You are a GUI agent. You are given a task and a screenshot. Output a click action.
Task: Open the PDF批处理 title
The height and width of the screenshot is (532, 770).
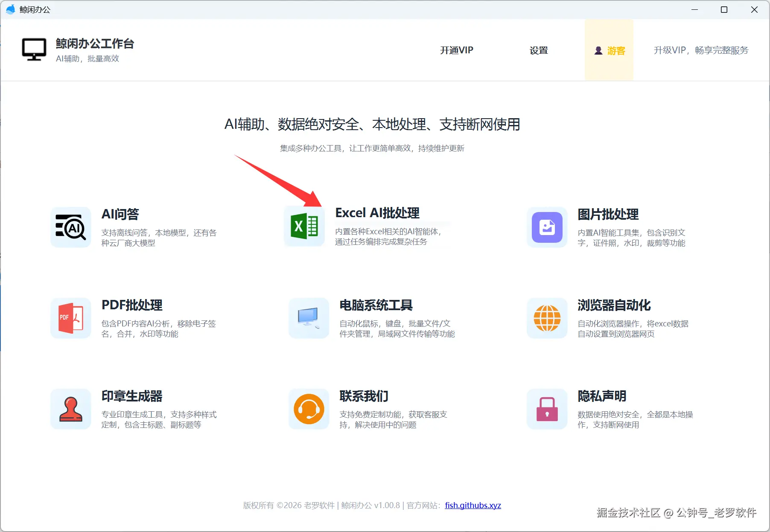point(132,305)
